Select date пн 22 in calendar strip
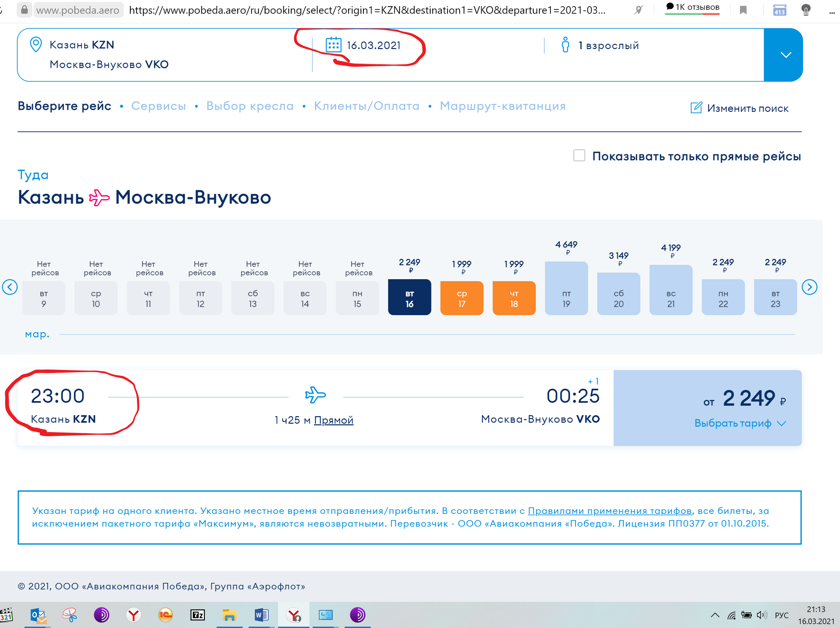The height and width of the screenshot is (628, 840). point(723,298)
